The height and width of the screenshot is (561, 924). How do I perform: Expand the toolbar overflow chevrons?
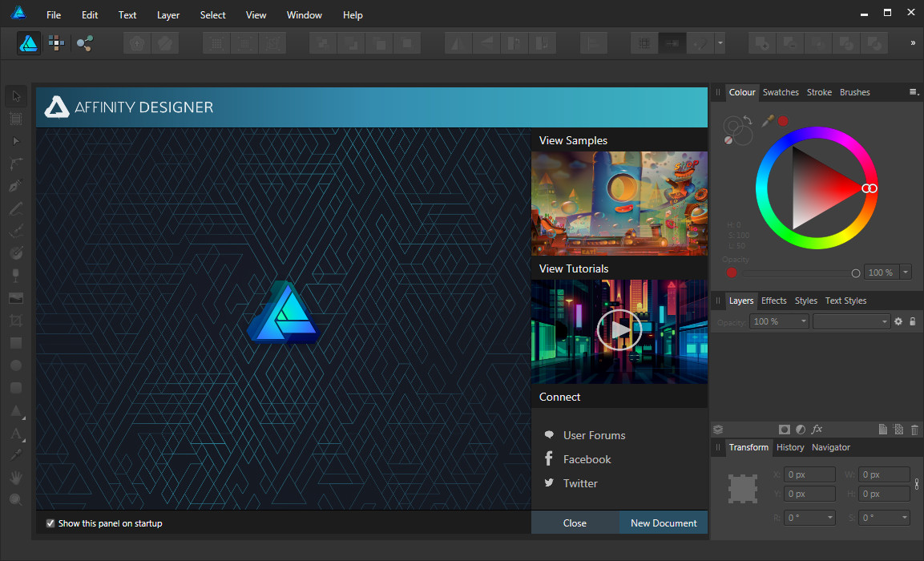[913, 43]
